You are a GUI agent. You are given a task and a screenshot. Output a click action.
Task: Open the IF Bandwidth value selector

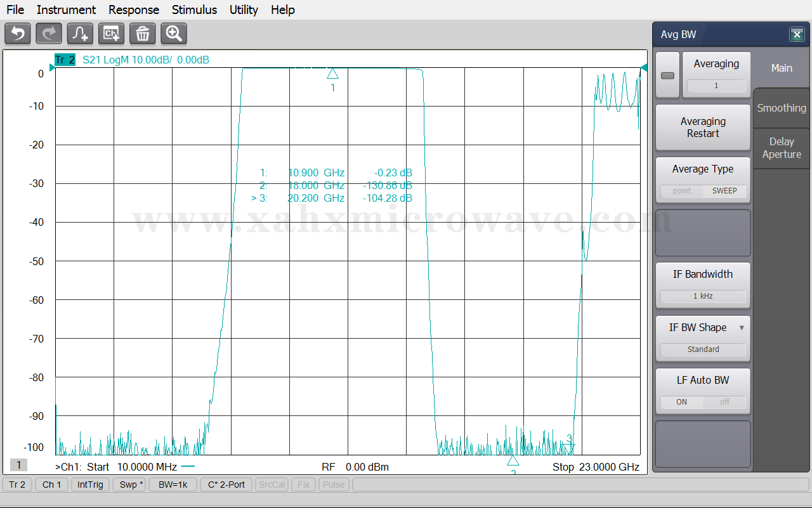click(703, 296)
